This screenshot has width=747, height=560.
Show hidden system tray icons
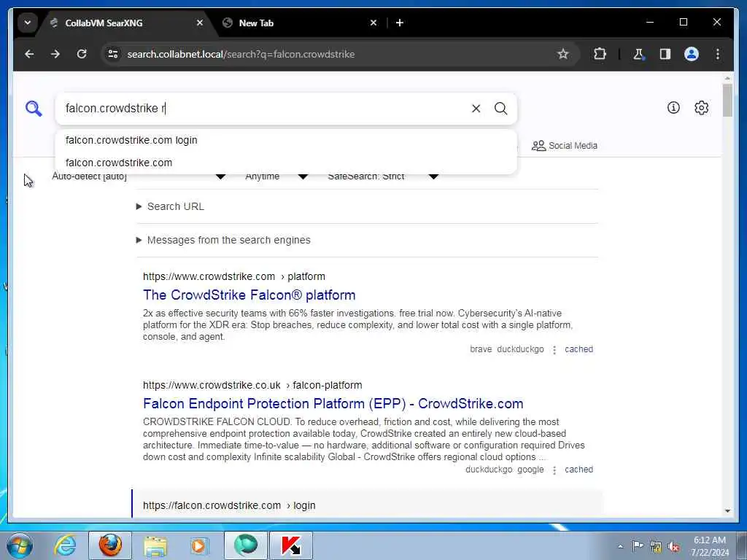[620, 546]
